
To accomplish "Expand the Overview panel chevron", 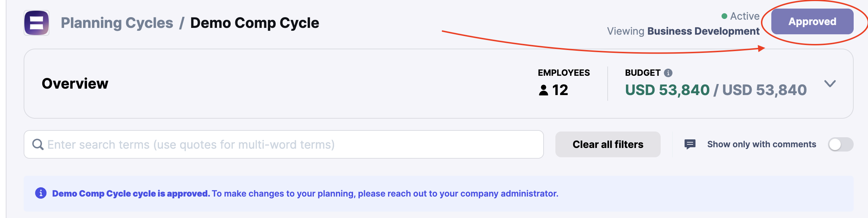I will pos(830,84).
